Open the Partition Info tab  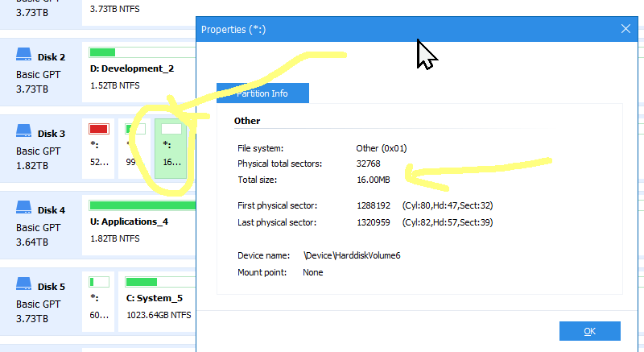pyautogui.click(x=263, y=93)
